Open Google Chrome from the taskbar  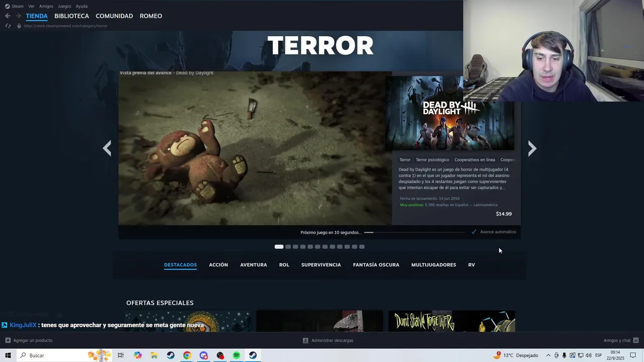coord(187,355)
